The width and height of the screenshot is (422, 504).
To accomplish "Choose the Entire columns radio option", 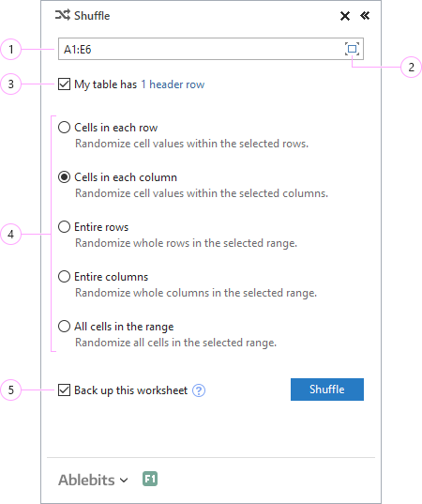I will (x=64, y=277).
